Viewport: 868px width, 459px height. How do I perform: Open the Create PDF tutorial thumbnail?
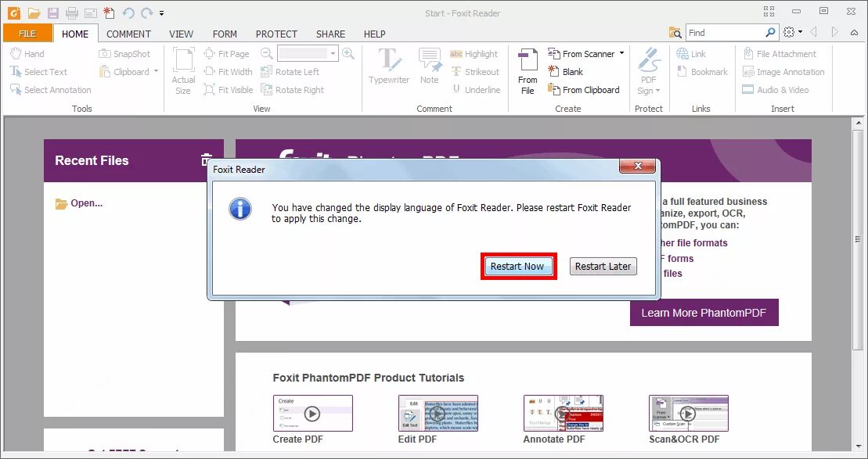point(313,413)
